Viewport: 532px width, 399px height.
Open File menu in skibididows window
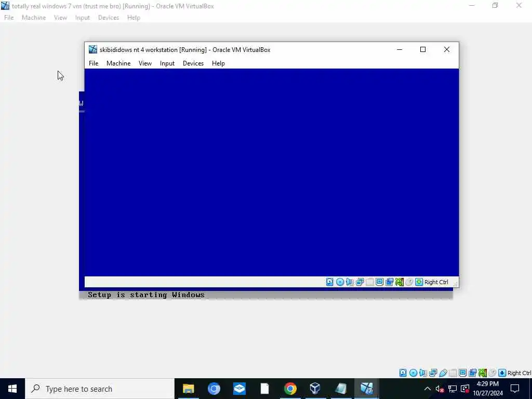click(94, 63)
